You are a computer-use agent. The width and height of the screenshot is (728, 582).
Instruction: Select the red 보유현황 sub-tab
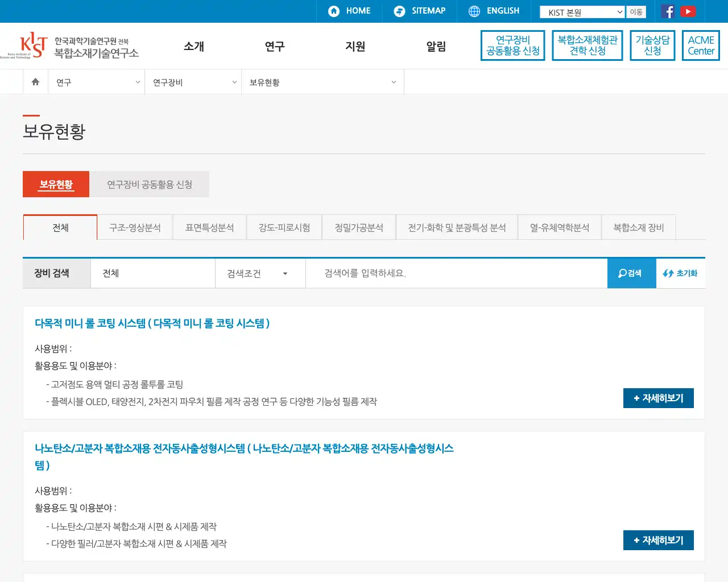(x=56, y=184)
